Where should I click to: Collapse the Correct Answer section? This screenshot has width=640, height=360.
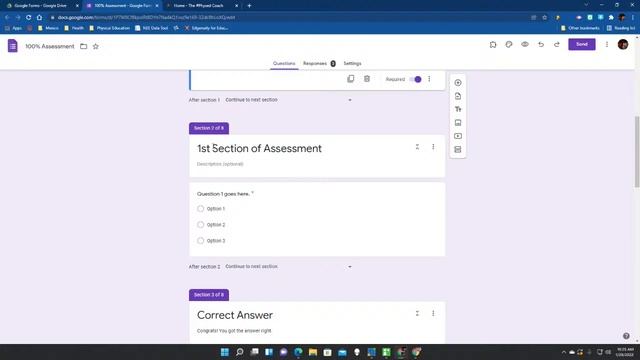coord(417,313)
